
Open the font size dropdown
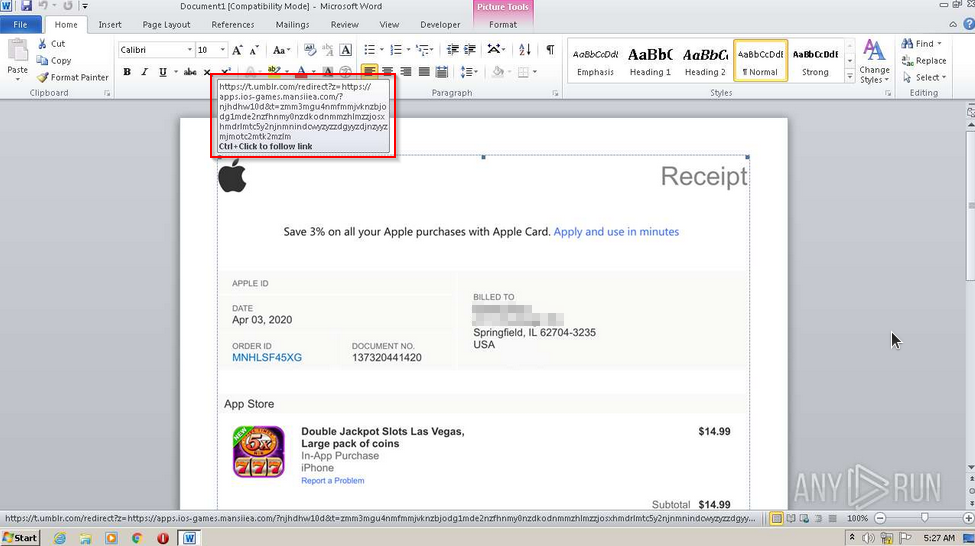[x=223, y=50]
